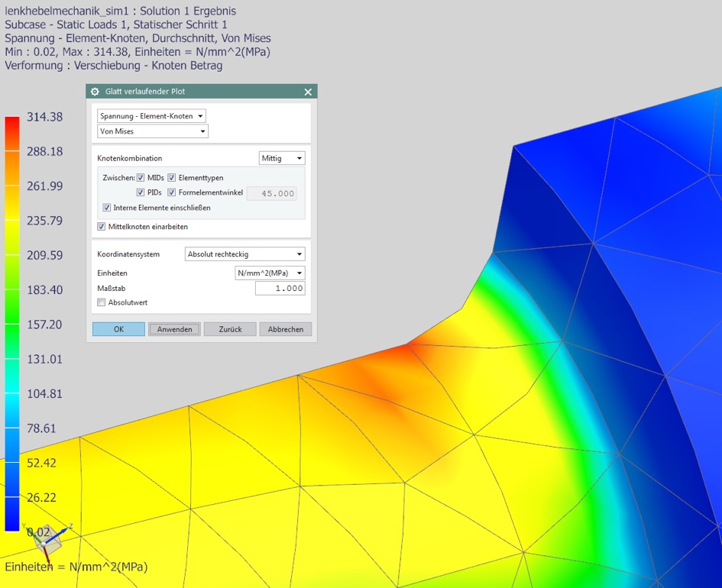This screenshot has height=588, width=722.
Task: Uncheck Interne Elemente einschließen
Action: (106, 208)
